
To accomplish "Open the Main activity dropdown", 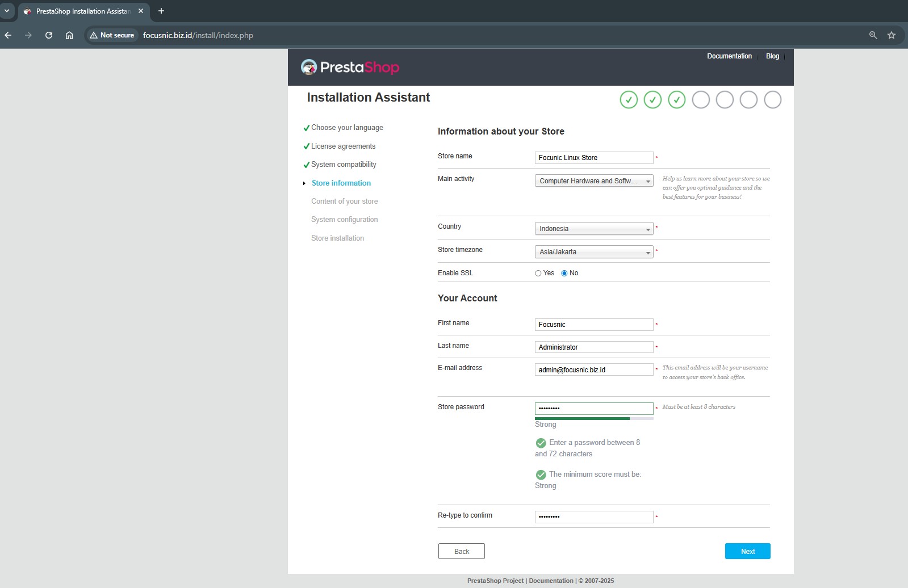I will (593, 181).
